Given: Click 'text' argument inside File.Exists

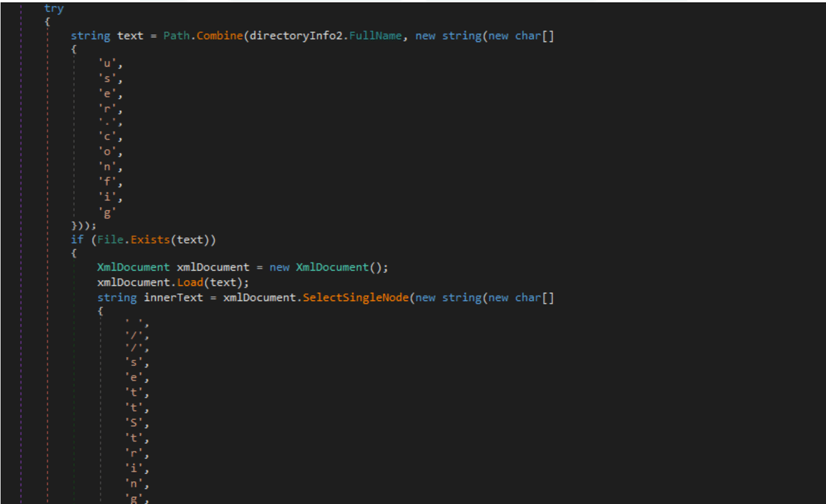Looking at the screenshot, I should pyautogui.click(x=190, y=239).
